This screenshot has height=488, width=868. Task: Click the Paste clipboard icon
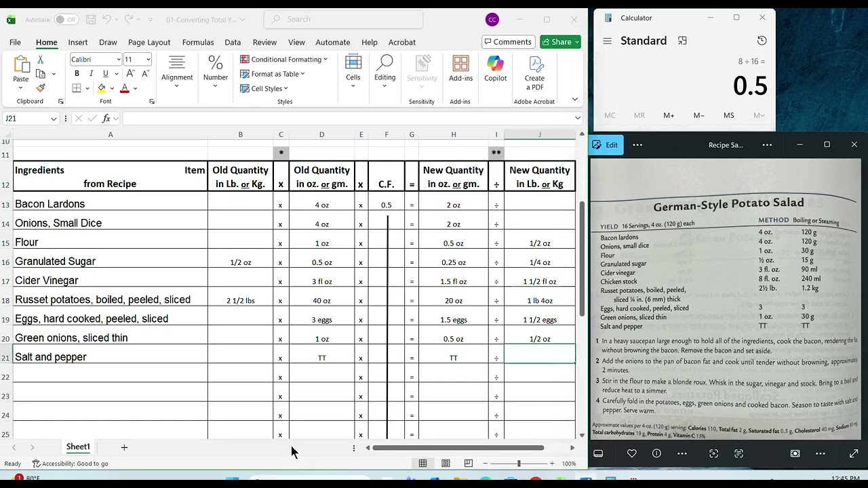pyautogui.click(x=21, y=66)
